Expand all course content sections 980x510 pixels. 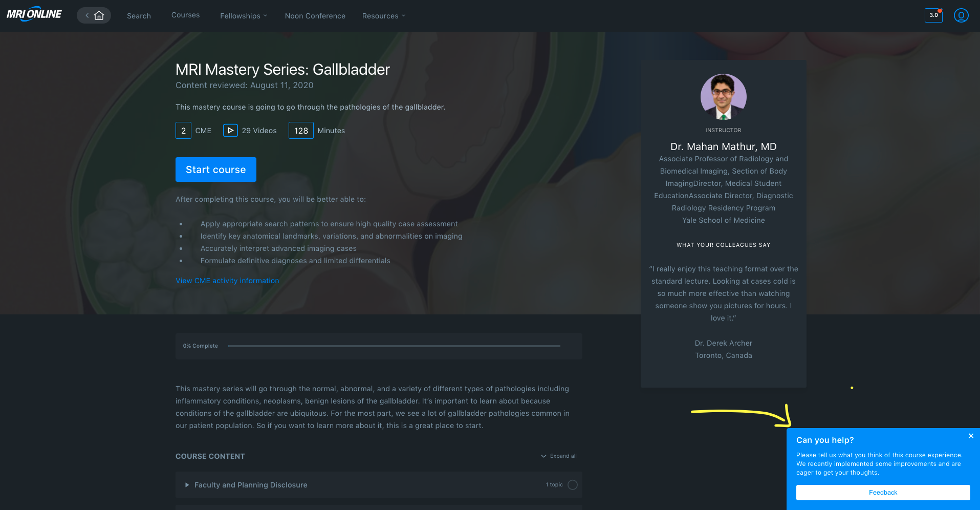pos(559,456)
